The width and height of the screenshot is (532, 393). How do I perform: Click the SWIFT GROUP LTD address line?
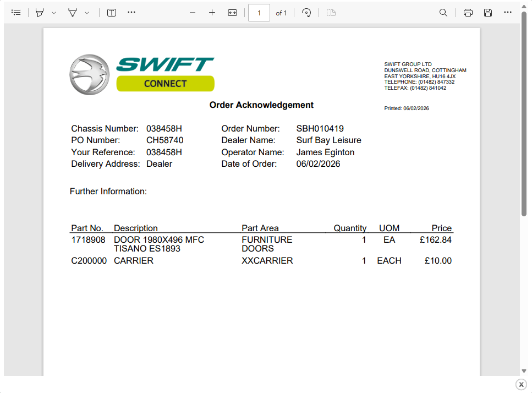point(408,64)
